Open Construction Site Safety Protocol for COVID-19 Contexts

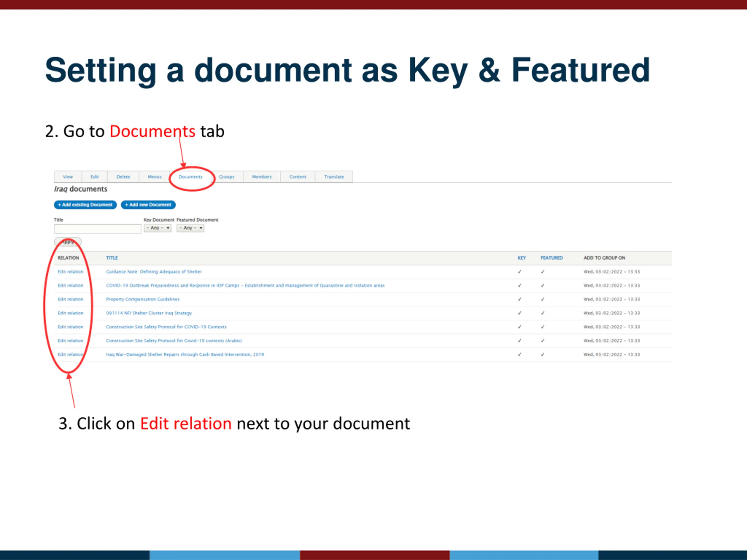point(166,327)
